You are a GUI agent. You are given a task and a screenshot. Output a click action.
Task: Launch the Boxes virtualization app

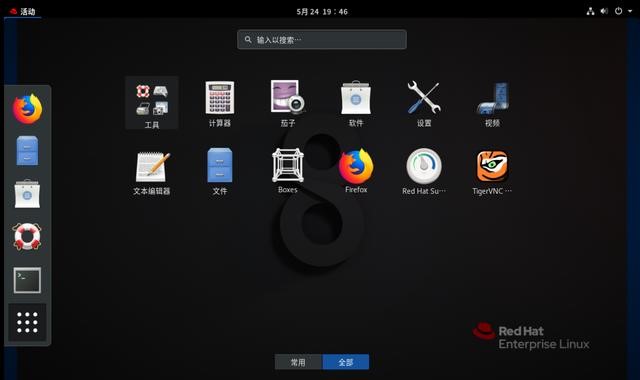point(288,171)
